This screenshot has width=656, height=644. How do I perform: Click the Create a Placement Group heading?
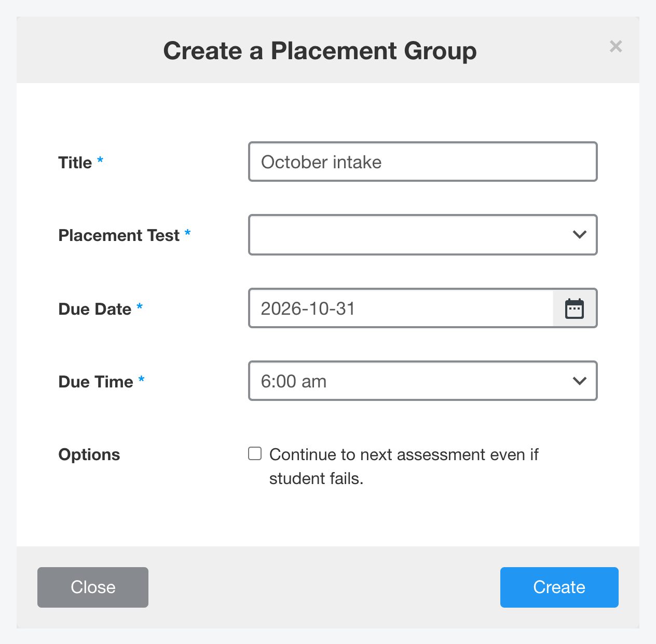320,51
